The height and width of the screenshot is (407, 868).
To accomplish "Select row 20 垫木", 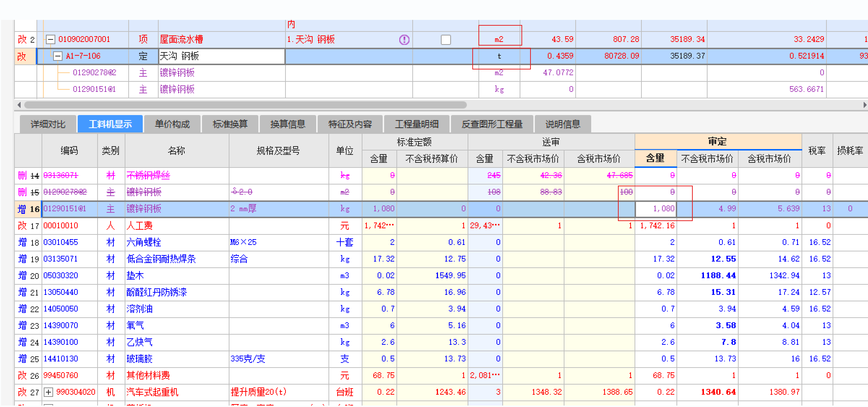I will [x=135, y=276].
